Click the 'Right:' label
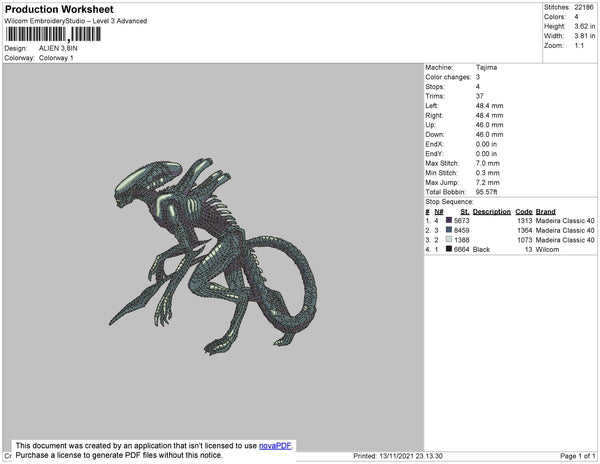The image size is (600, 464). click(434, 115)
